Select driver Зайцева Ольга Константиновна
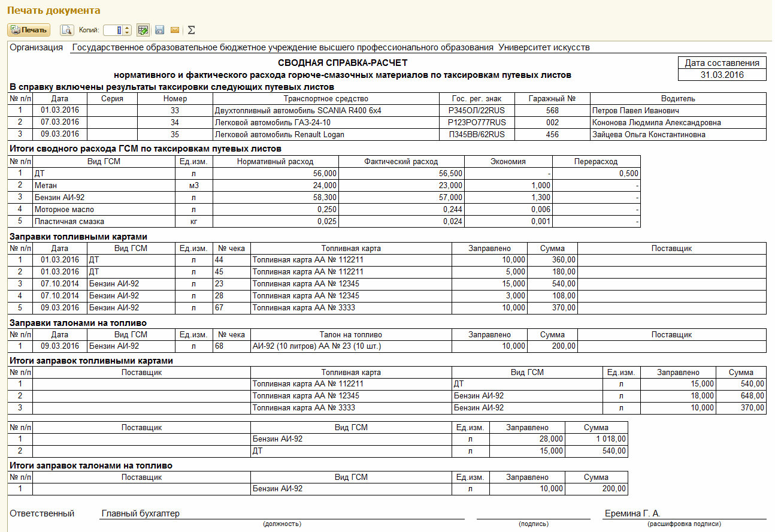 (678, 135)
